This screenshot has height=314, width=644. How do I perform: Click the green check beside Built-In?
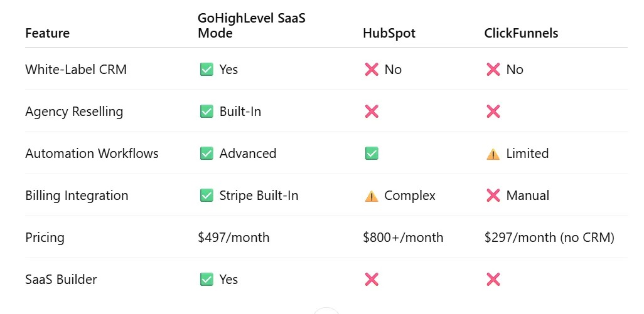(x=206, y=112)
